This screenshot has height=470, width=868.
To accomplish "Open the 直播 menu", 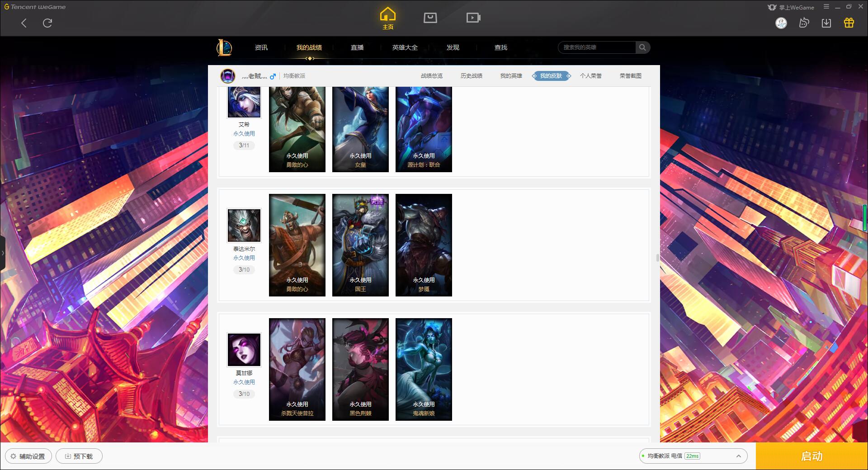I will (x=357, y=47).
